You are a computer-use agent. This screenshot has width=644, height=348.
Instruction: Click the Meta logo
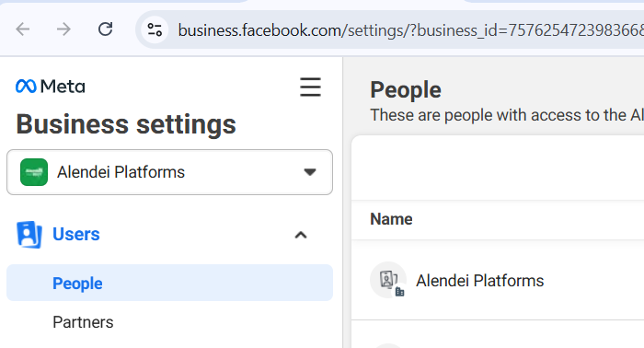pos(50,87)
